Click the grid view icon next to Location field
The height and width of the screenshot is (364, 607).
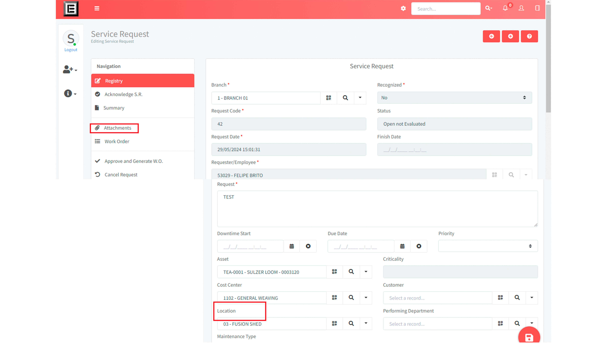coord(334,324)
